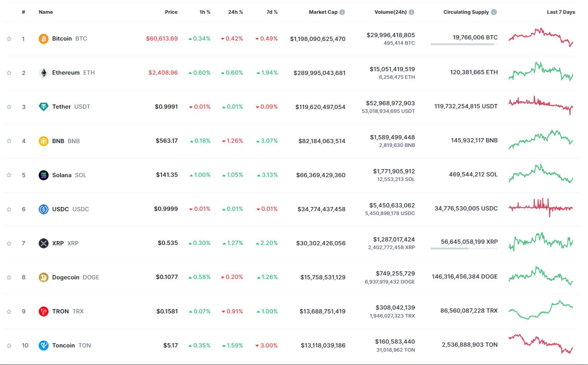Open Ethereum's 24h volume link
The image size is (588, 365).
click(x=392, y=69)
